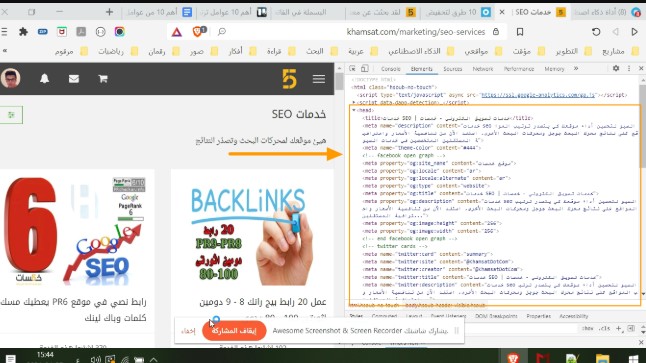This screenshot has height=363, width=646.
Task: Close the خدمات SEO browser tab
Action: (x=502, y=12)
